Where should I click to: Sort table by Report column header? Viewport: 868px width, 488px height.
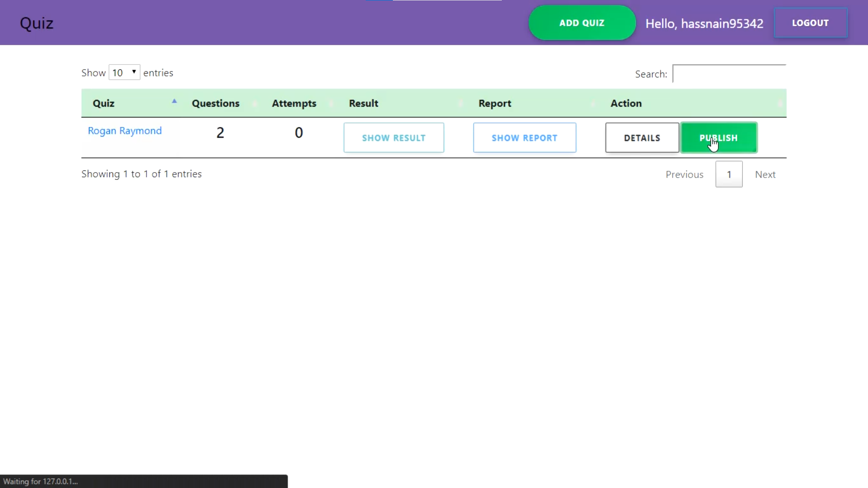point(495,103)
